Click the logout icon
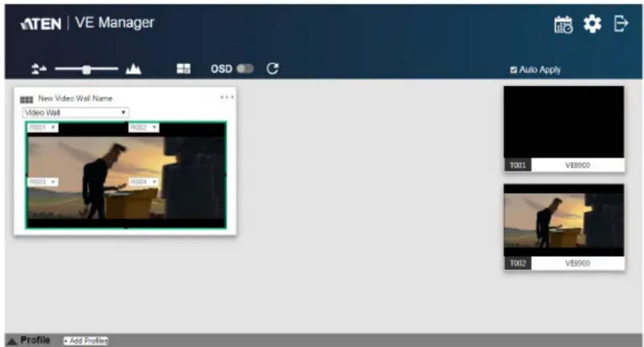Viewport: 644px width, 347px height. tap(620, 23)
